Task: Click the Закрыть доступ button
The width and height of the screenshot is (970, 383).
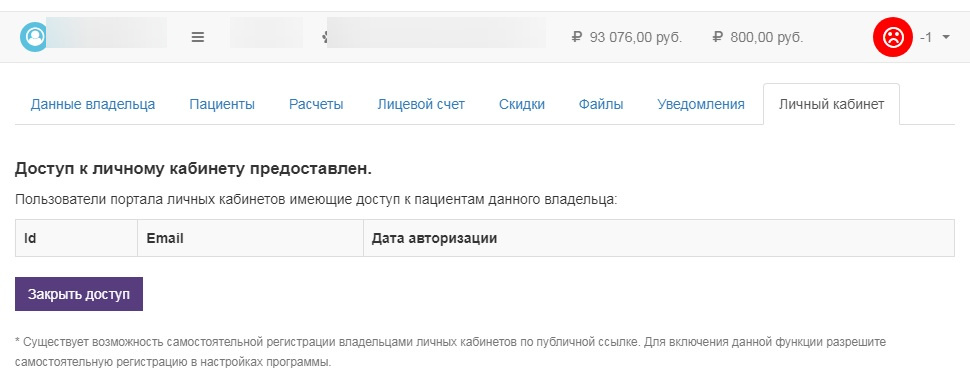Action: 79,294
